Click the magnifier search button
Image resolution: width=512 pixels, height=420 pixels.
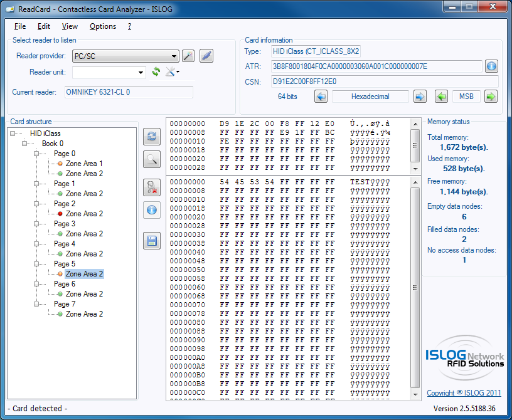coord(152,159)
